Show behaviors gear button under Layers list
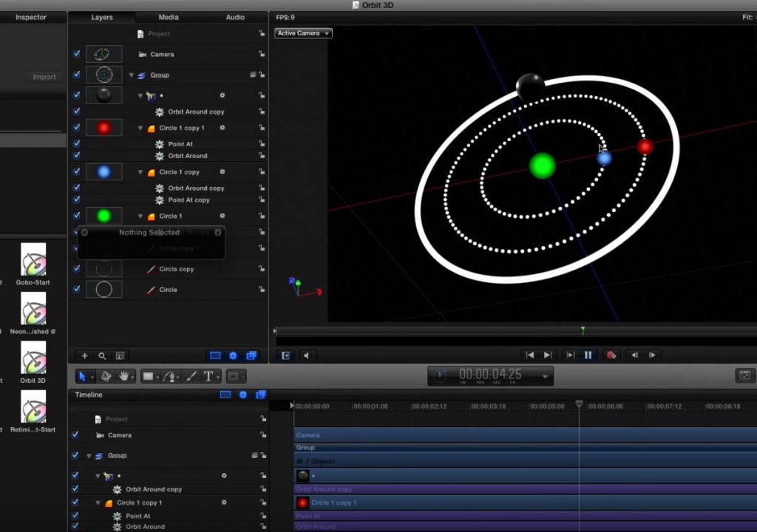Image resolution: width=757 pixels, height=532 pixels. 233,356
